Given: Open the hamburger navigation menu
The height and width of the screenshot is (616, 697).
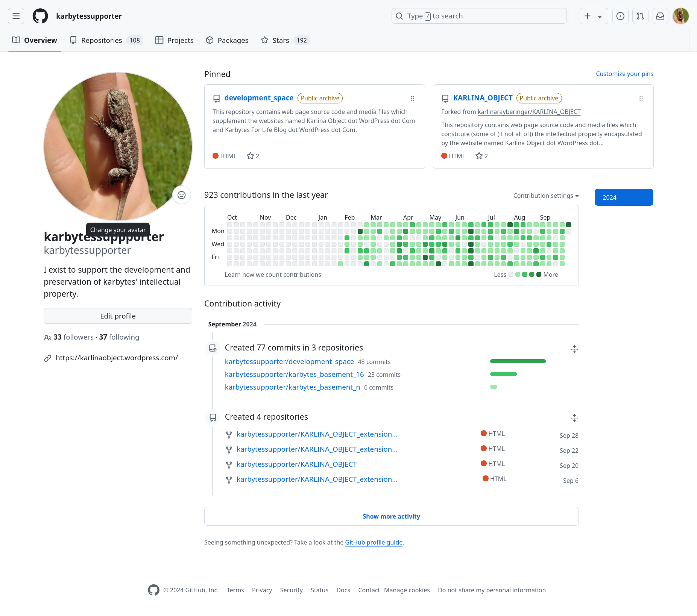Looking at the screenshot, I should click(x=16, y=16).
